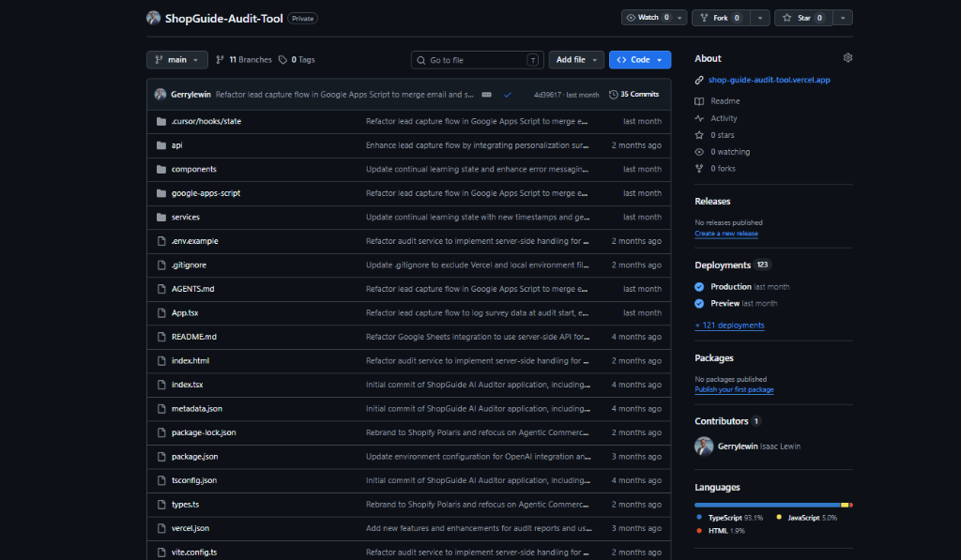
Task: Open the Contributors section heading
Action: click(x=722, y=421)
